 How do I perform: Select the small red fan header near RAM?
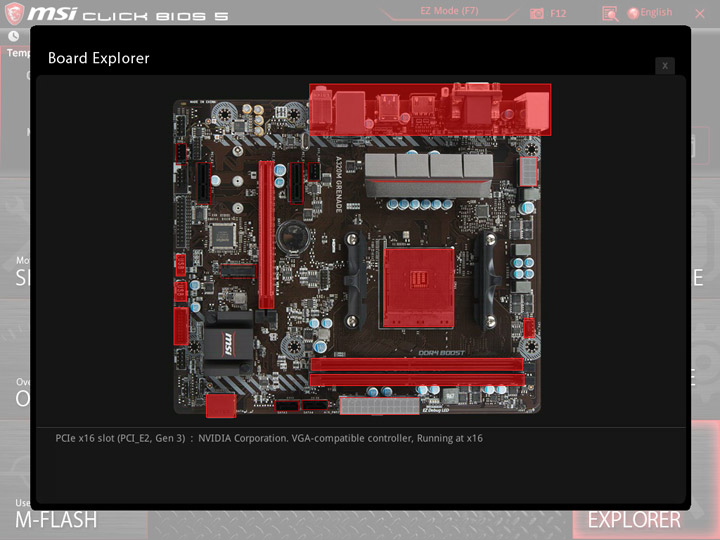pos(529,328)
